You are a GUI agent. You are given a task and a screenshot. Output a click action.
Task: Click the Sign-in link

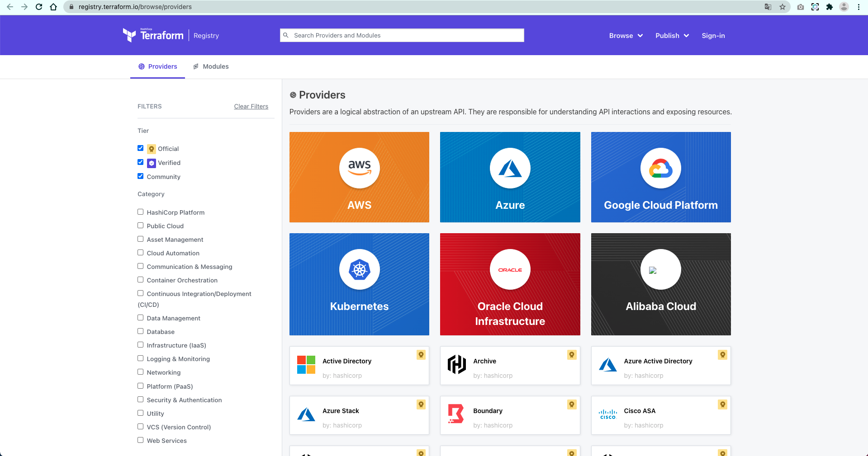713,36
